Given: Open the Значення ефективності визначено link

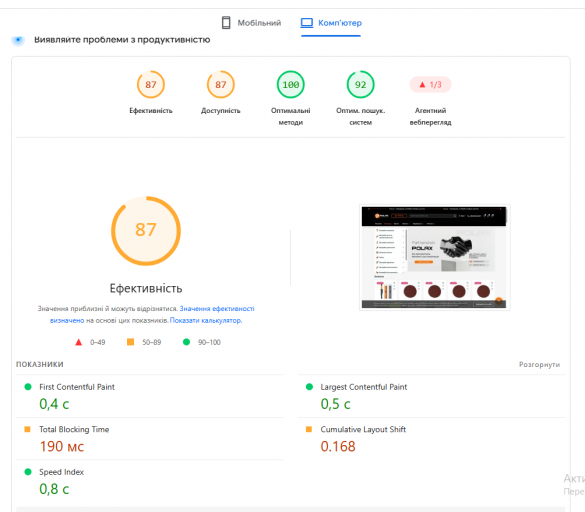Looking at the screenshot, I should click(x=217, y=309).
